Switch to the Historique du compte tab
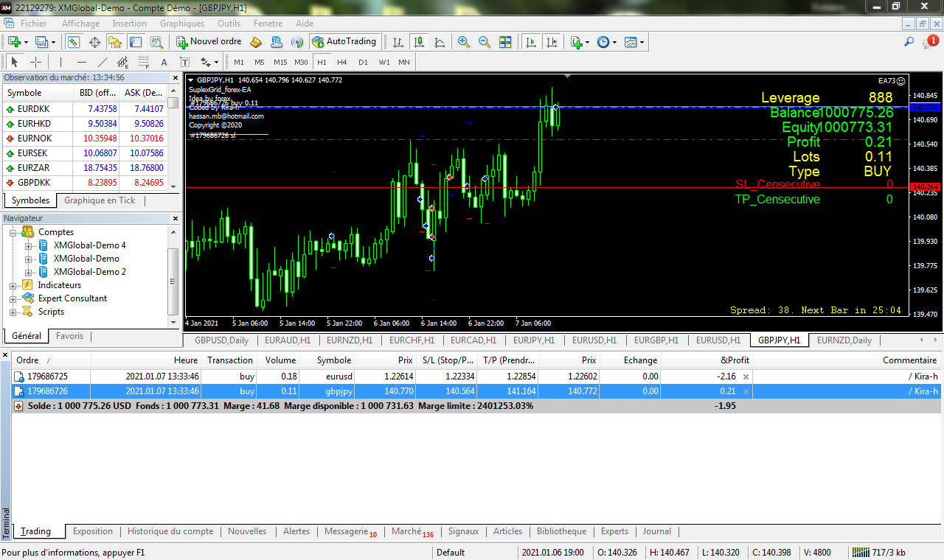Image resolution: width=944 pixels, height=560 pixels. 170,531
